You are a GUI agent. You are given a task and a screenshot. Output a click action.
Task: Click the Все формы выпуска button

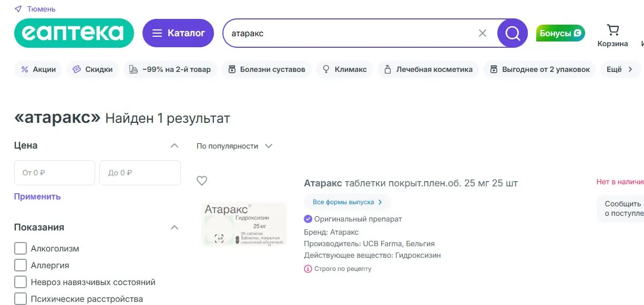click(347, 202)
